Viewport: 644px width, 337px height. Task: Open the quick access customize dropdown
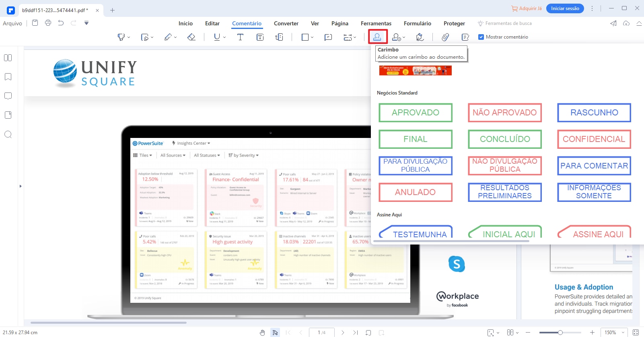pyautogui.click(x=86, y=23)
